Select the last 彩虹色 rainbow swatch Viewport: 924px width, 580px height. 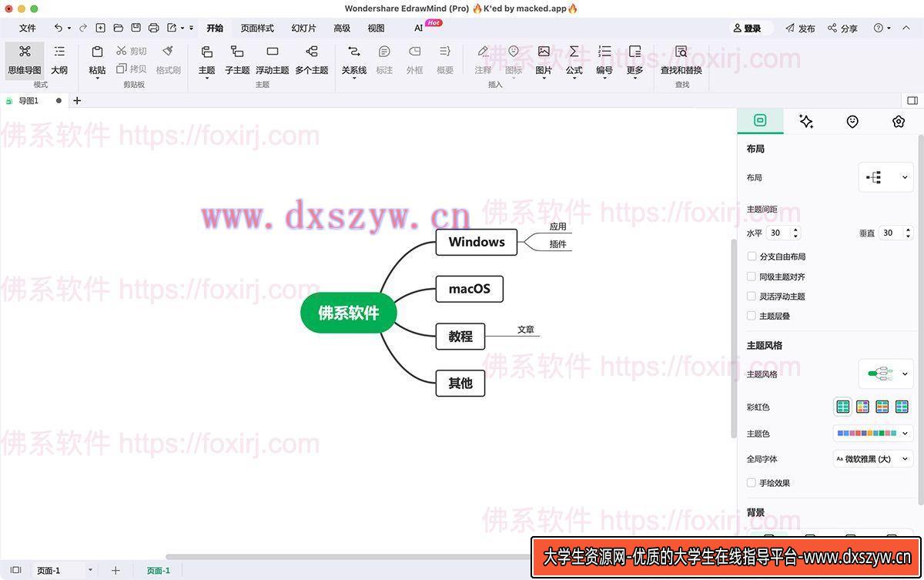tap(902, 407)
